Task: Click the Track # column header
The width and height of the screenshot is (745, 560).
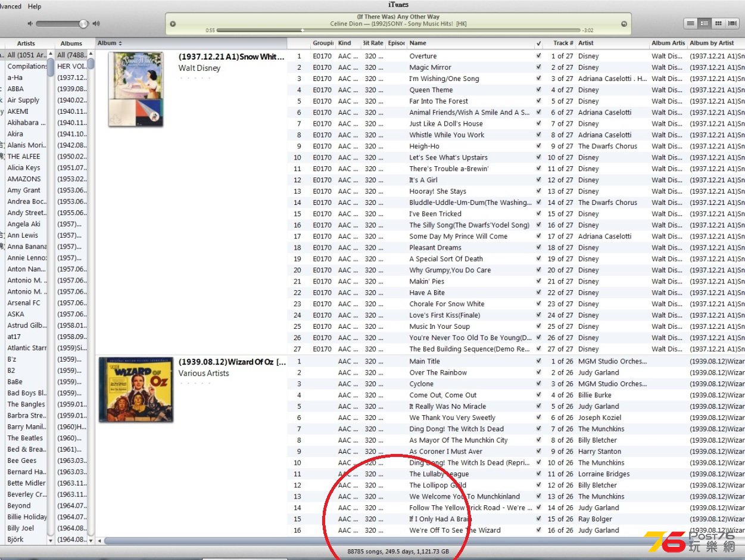Action: tap(560, 43)
